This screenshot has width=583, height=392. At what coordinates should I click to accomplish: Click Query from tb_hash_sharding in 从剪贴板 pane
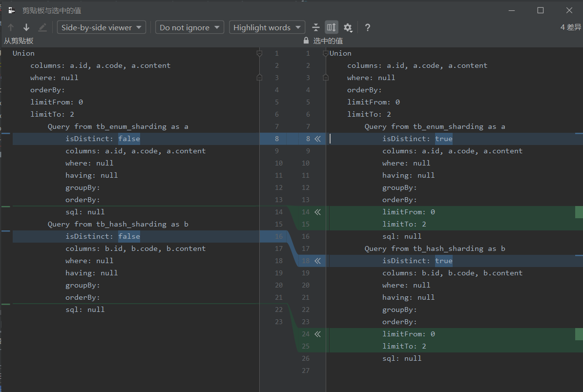click(x=118, y=224)
